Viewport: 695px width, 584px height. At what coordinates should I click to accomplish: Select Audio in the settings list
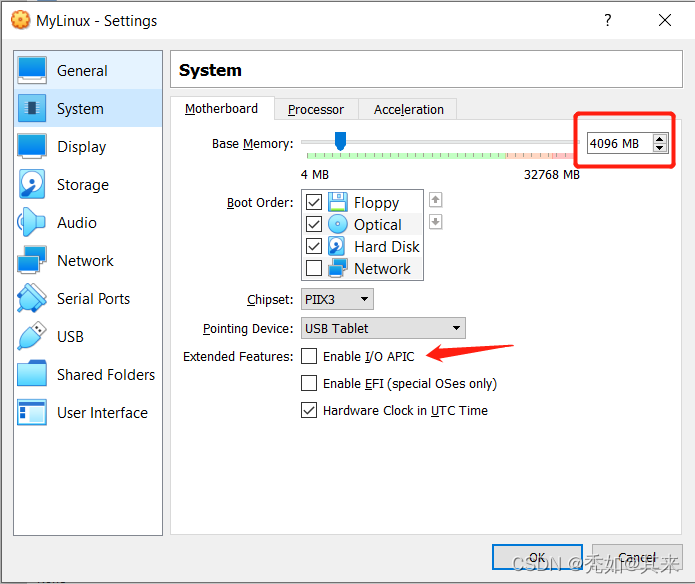(88, 222)
